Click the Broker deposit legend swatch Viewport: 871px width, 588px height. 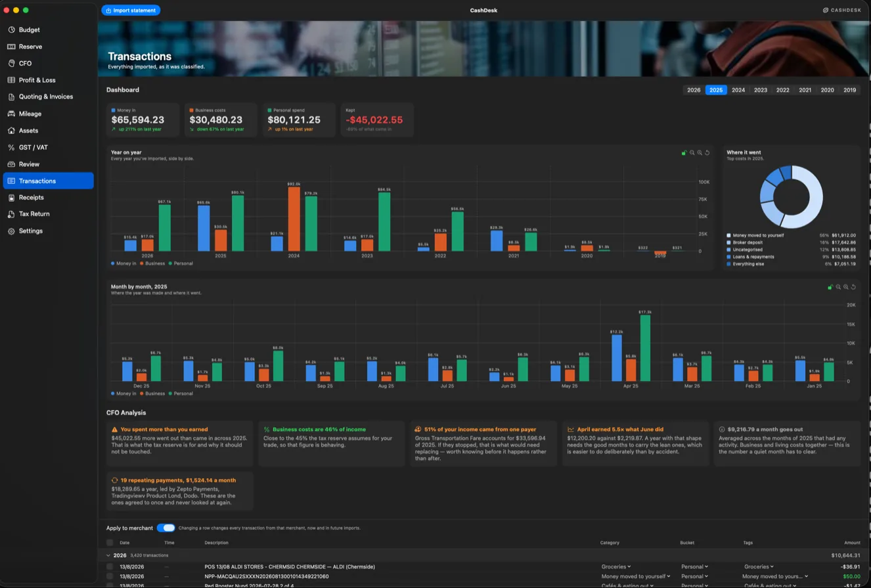(x=728, y=242)
